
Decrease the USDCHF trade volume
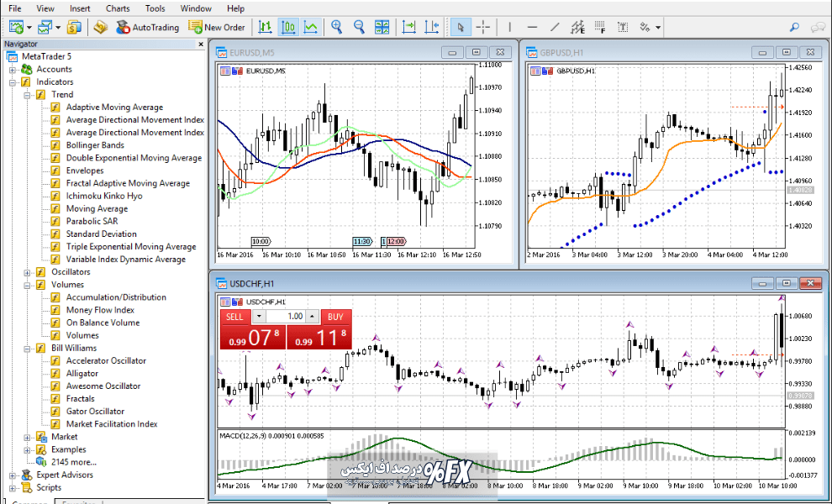click(x=258, y=317)
